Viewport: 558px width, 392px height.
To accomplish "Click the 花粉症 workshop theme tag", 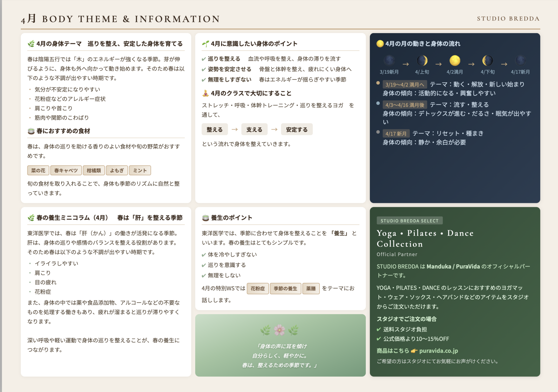I will (258, 289).
